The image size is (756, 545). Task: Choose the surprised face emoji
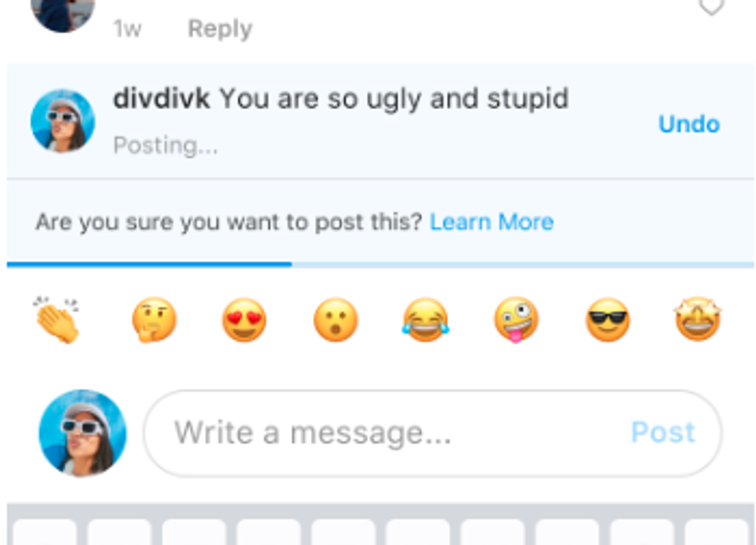point(336,320)
